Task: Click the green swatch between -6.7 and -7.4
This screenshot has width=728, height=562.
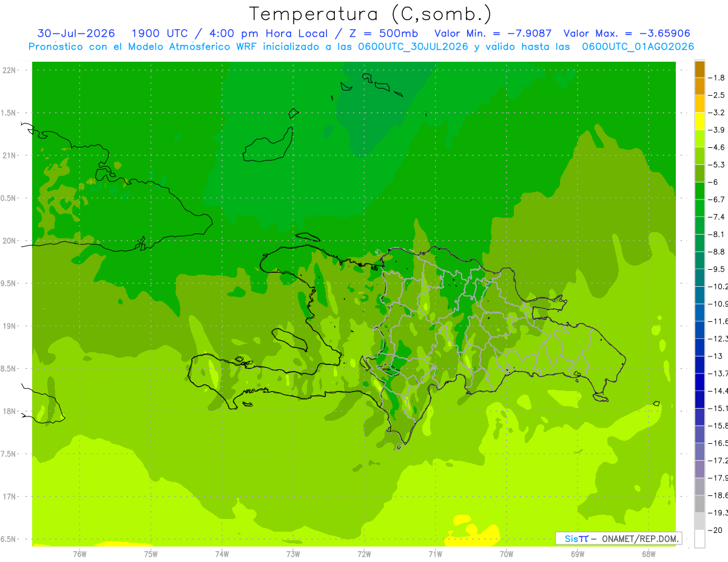Action: tap(699, 208)
